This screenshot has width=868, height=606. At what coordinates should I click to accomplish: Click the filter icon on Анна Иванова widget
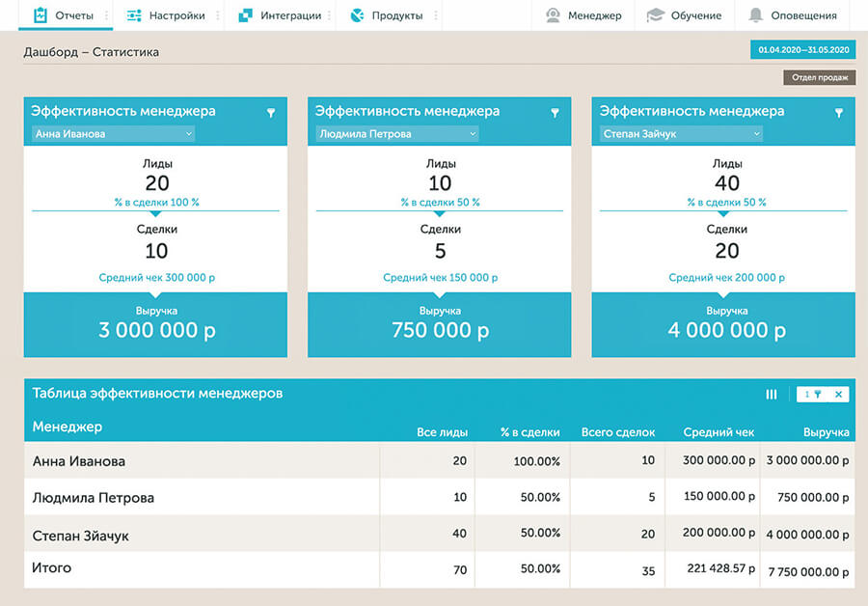tap(271, 113)
